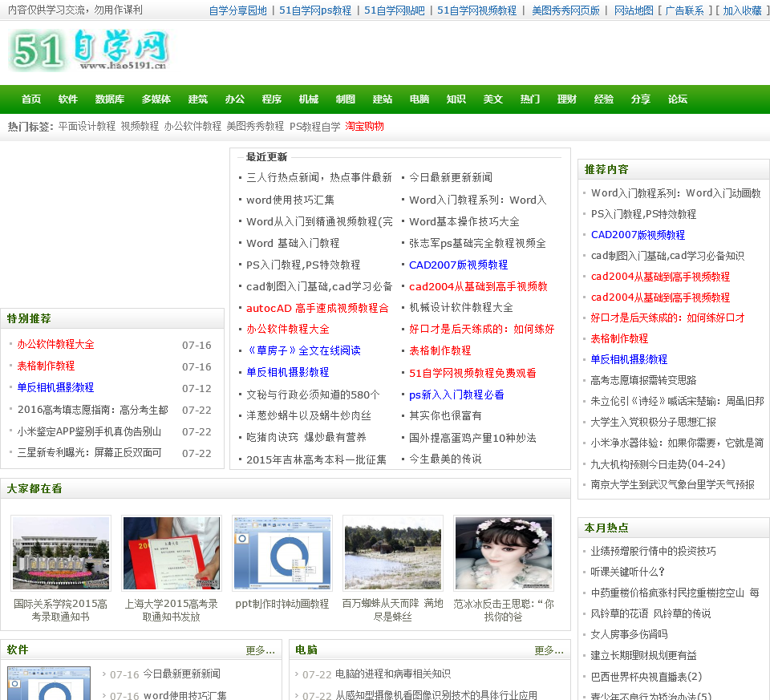Open 建立长期理财规划更有益 link

click(643, 655)
